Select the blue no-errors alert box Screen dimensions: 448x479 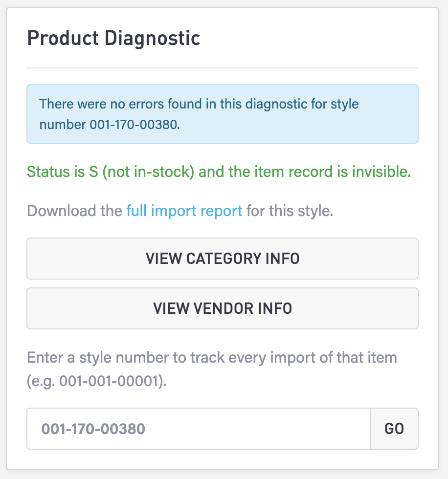click(x=223, y=114)
